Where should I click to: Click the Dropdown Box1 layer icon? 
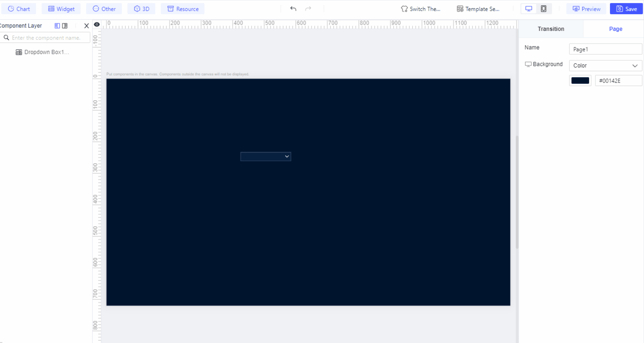pyautogui.click(x=19, y=52)
